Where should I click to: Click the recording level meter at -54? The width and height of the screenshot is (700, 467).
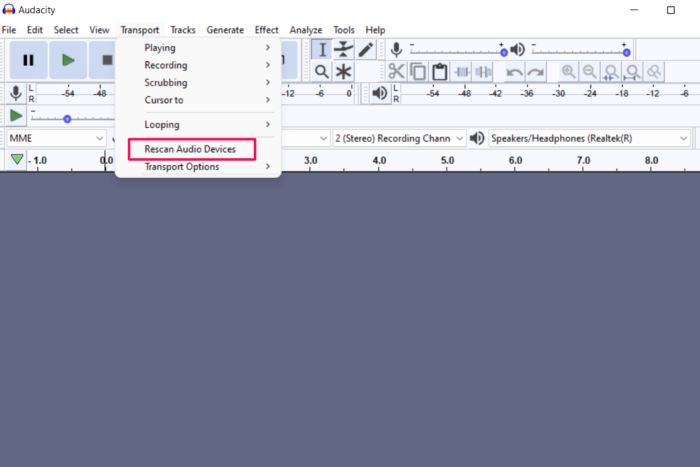coord(68,93)
